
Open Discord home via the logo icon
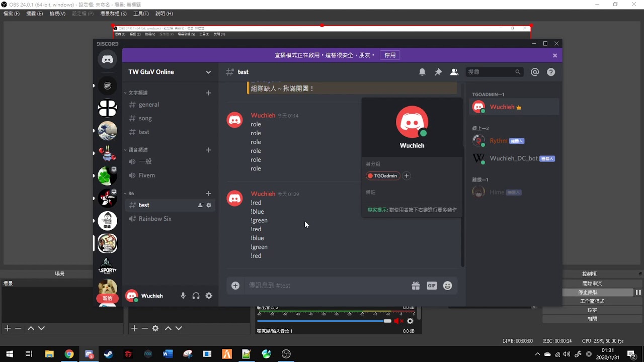pyautogui.click(x=107, y=59)
